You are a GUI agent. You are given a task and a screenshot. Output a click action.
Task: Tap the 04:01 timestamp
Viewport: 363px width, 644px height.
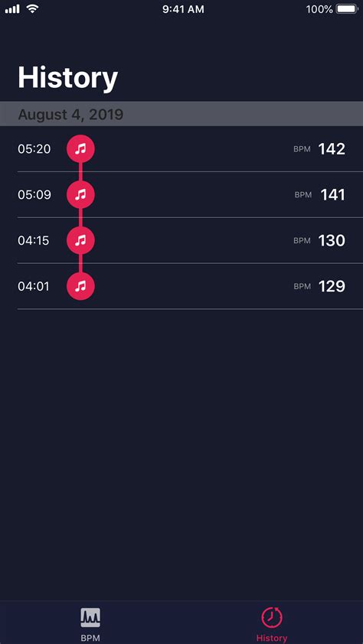(x=33, y=286)
